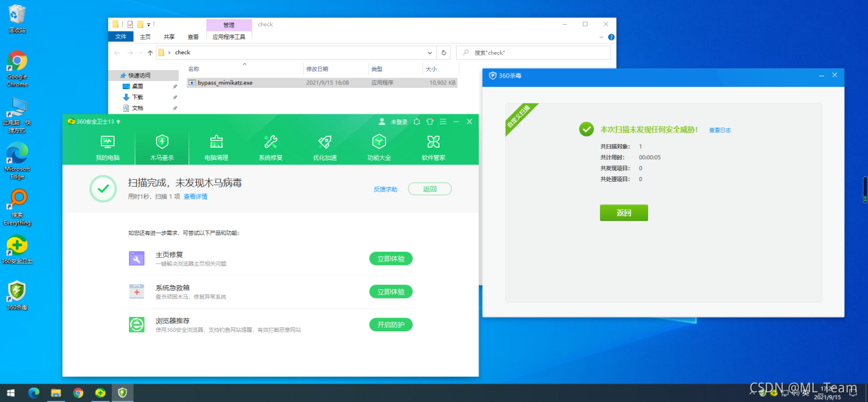Select 文档 in Explorer sidebar

click(138, 108)
